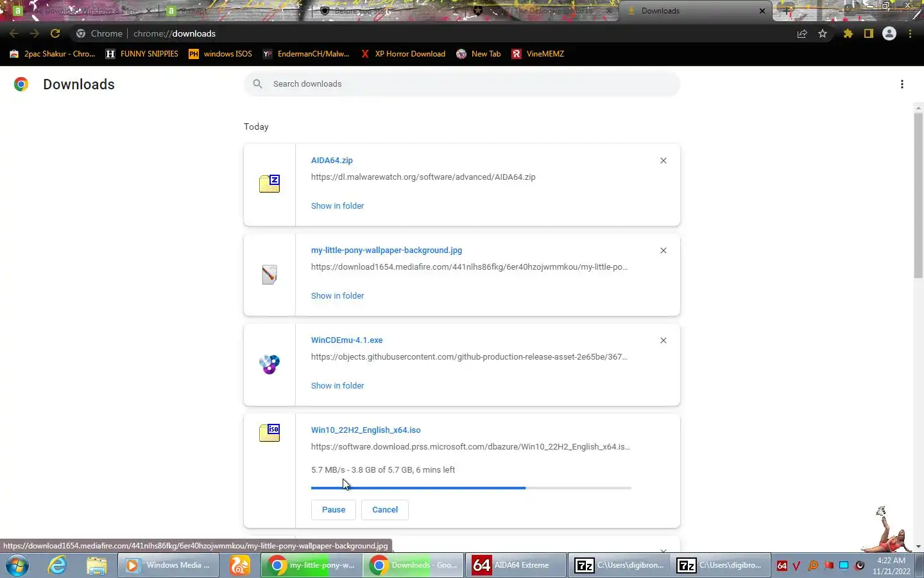Click the my-little-pony jpg file icon

tap(269, 274)
